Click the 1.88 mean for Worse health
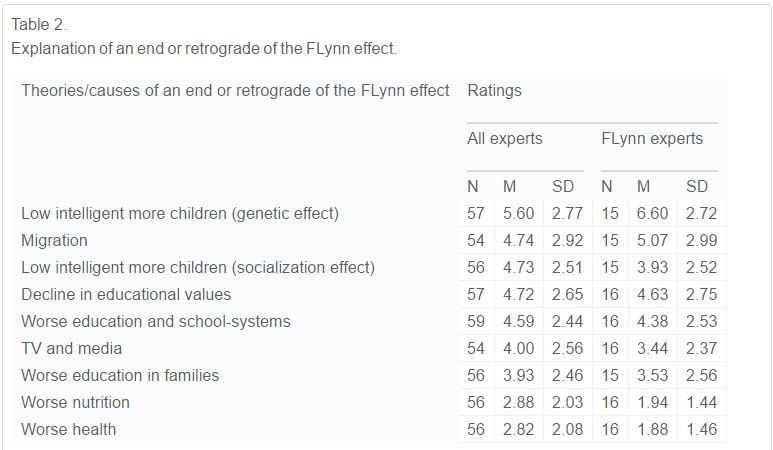Image resolution: width=773 pixels, height=450 pixels. pyautogui.click(x=652, y=429)
